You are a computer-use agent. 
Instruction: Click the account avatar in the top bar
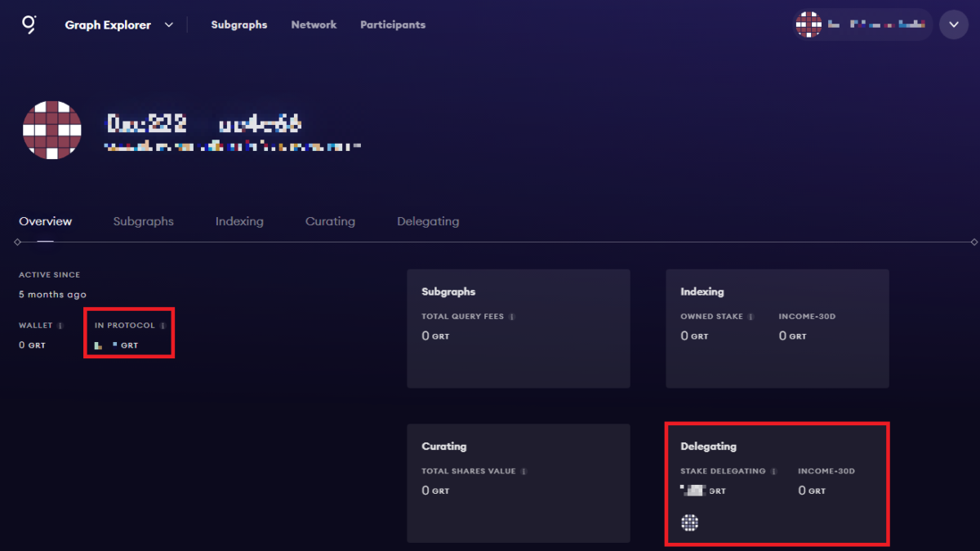(808, 24)
